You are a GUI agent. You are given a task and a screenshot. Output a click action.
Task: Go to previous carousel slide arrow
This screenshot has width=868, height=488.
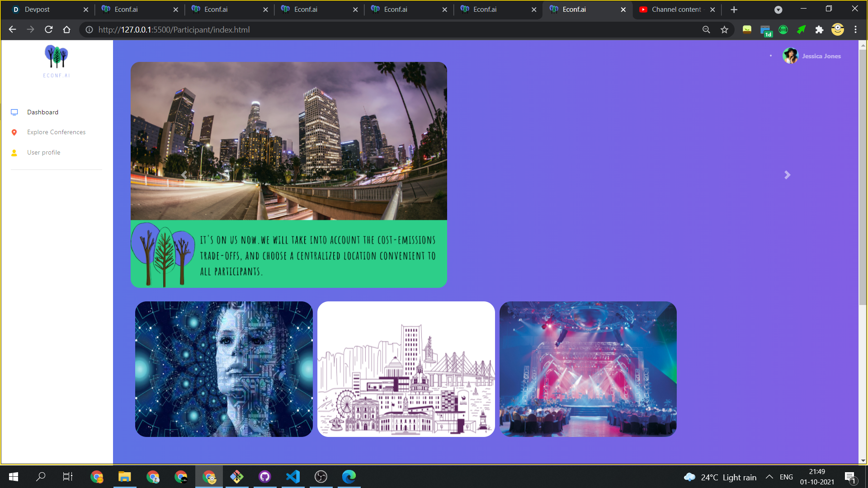[184, 175]
